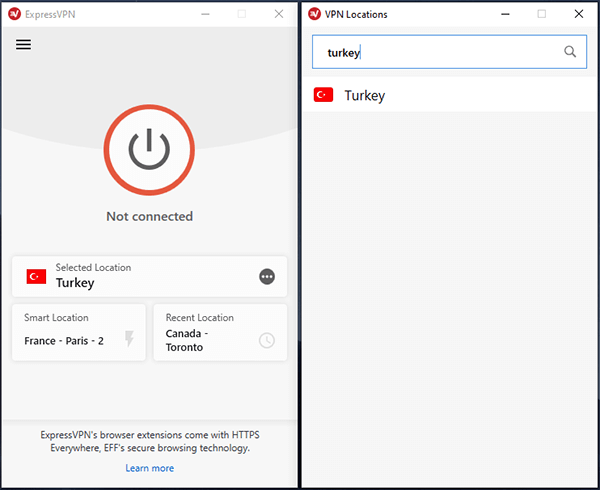The width and height of the screenshot is (600, 490).
Task: Minimize the VPN Locations window
Action: tap(505, 14)
